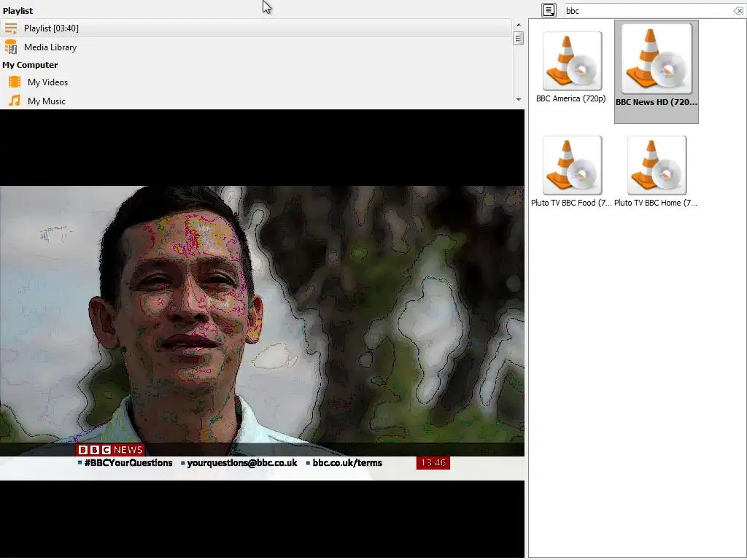Viewport: 747px width, 560px height.
Task: Click the sidebar scroll-up arrow
Action: (x=519, y=25)
